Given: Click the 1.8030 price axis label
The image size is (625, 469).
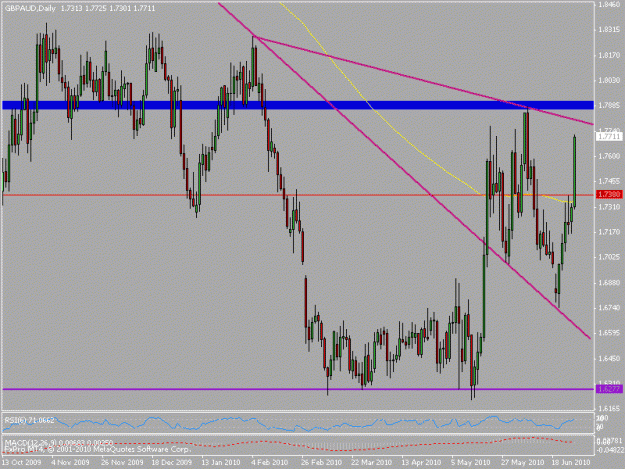Looking at the screenshot, I should 609,80.
